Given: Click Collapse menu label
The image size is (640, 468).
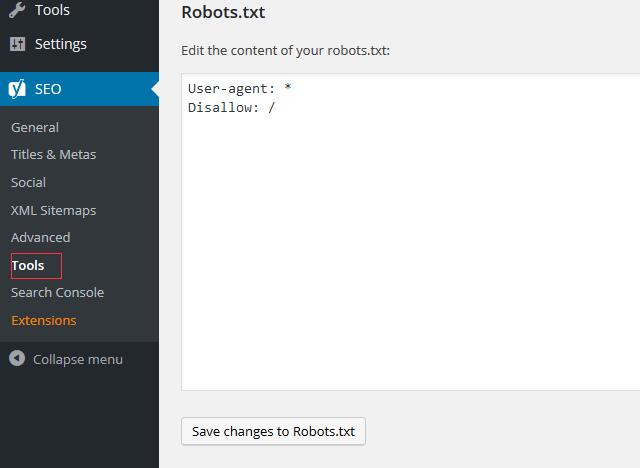Looking at the screenshot, I should coord(78,359).
